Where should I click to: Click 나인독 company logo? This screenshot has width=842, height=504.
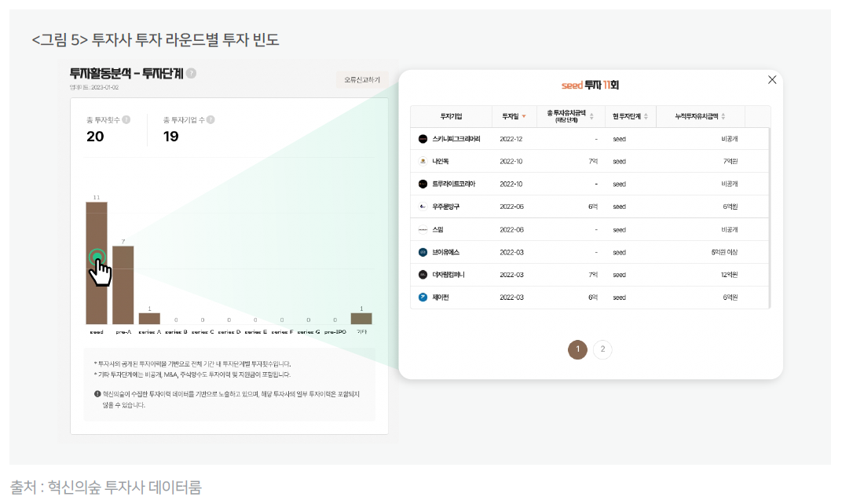(423, 161)
